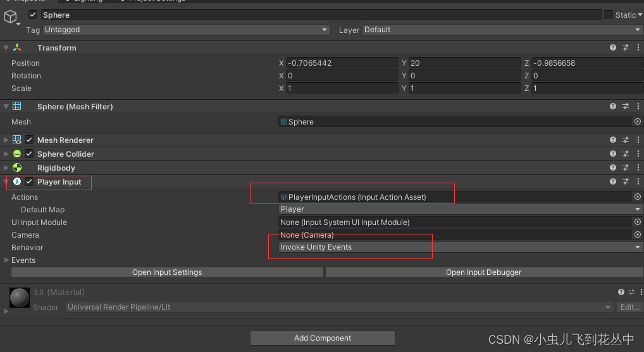Expand the Mesh Renderer component foldout

(x=6, y=140)
